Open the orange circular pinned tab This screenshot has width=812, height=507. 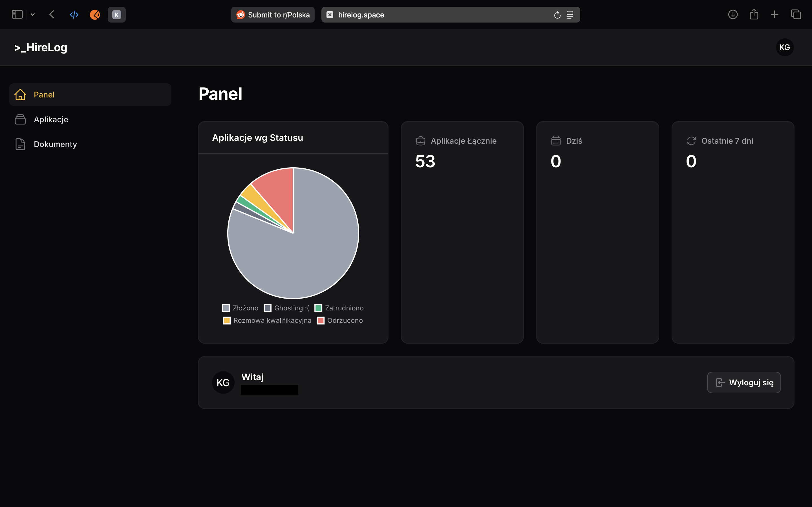(x=95, y=14)
